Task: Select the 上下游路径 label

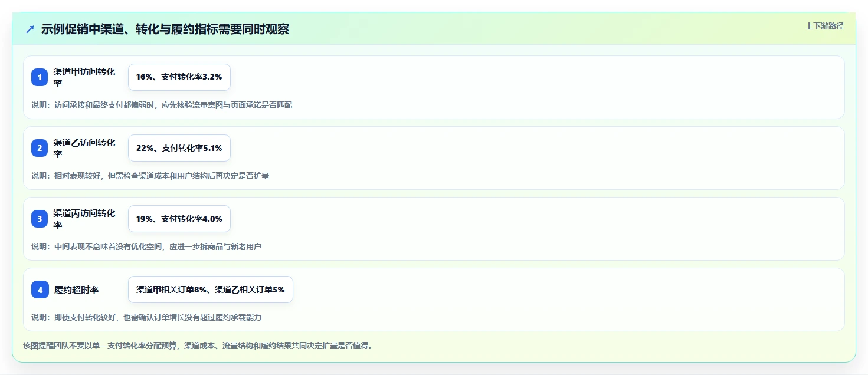Action: pyautogui.click(x=824, y=26)
